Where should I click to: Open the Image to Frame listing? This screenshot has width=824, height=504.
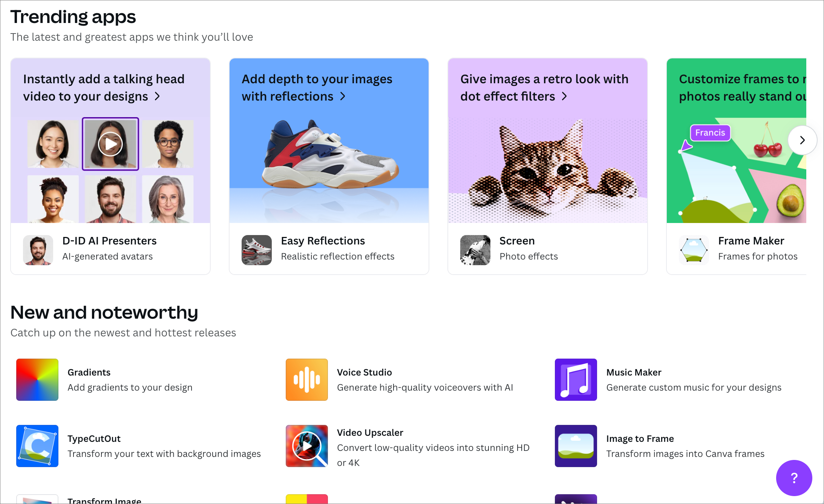678,446
